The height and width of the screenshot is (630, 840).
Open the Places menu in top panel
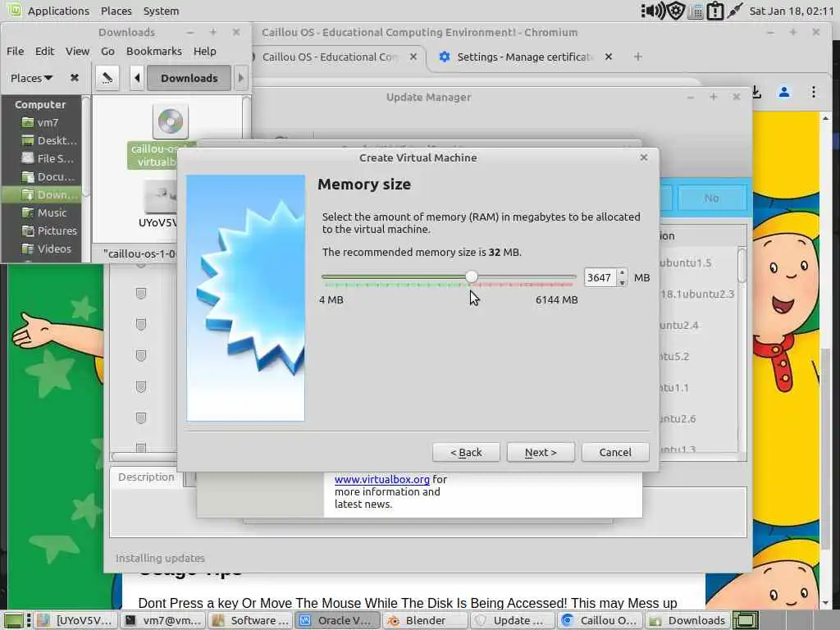pyautogui.click(x=116, y=11)
